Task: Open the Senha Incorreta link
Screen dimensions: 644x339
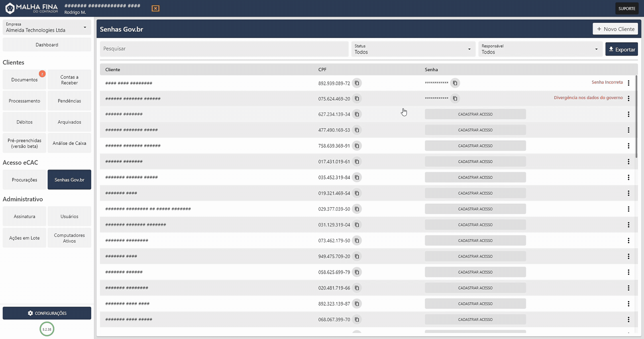Action: [x=607, y=82]
